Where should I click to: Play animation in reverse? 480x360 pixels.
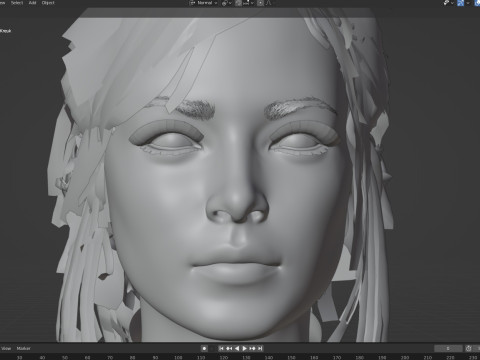(x=237, y=348)
